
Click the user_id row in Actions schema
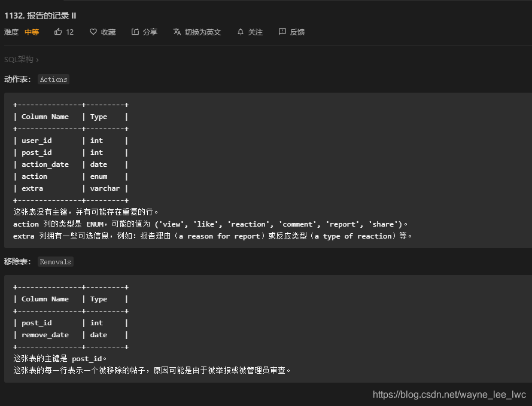[x=71, y=141]
